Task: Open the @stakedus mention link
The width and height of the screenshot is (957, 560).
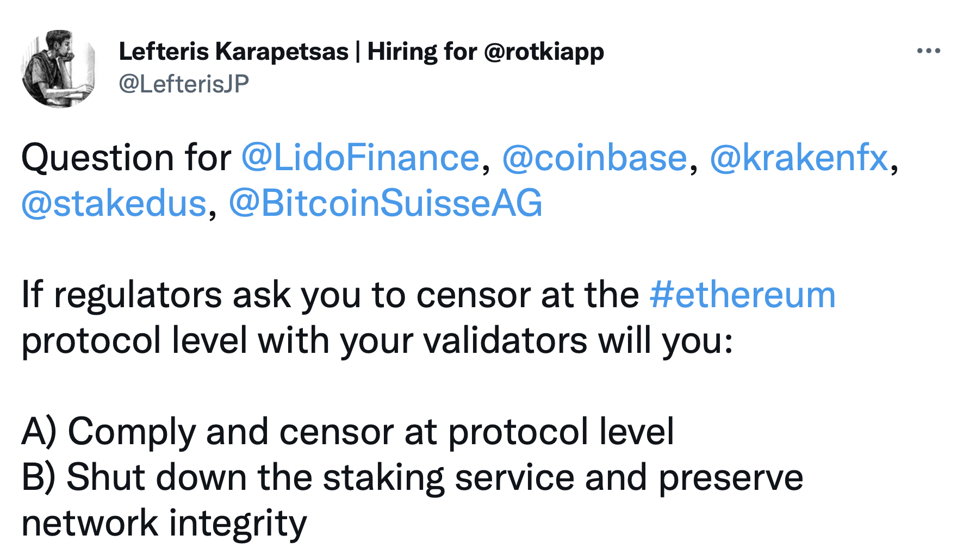Action: [x=114, y=203]
